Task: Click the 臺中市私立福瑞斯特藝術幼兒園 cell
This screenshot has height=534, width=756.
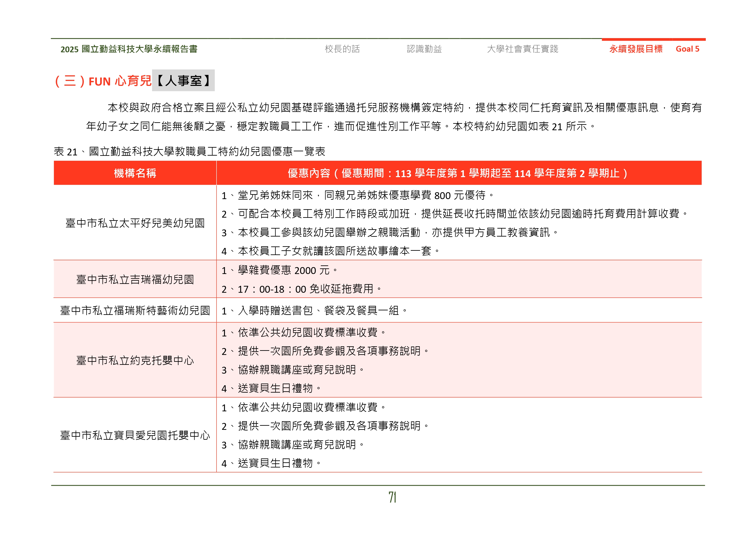Action: pos(135,310)
